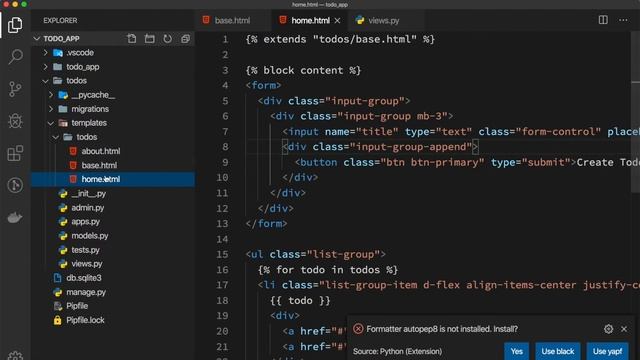Open tests.py file
The height and width of the screenshot is (360, 640).
tap(85, 250)
